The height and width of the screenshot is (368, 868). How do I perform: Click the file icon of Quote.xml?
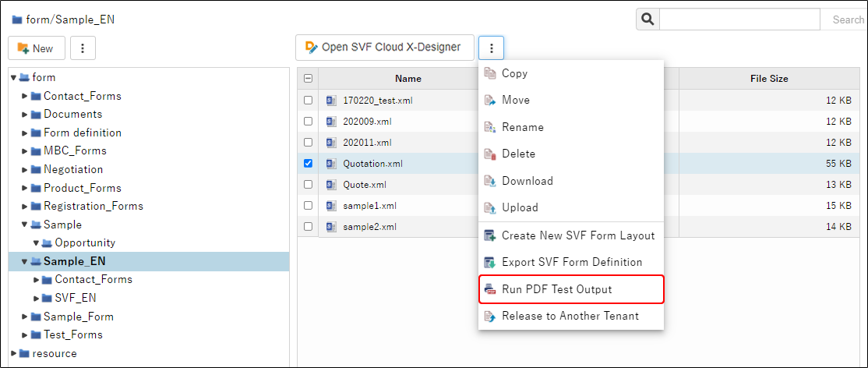[332, 185]
